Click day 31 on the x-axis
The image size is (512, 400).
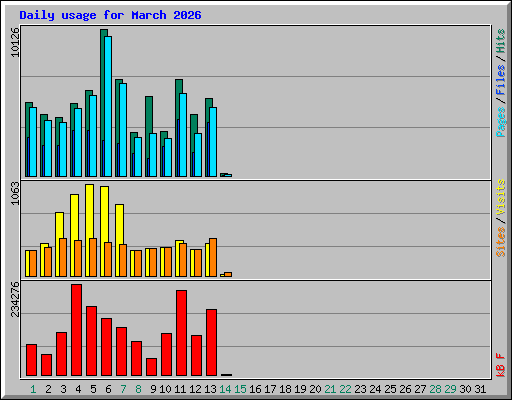coord(480,389)
